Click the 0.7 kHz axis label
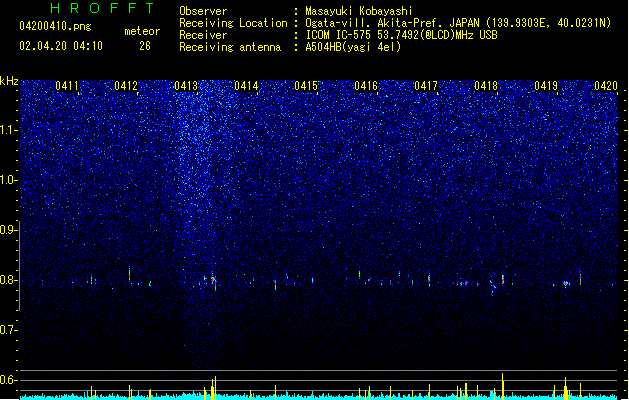 point(9,330)
